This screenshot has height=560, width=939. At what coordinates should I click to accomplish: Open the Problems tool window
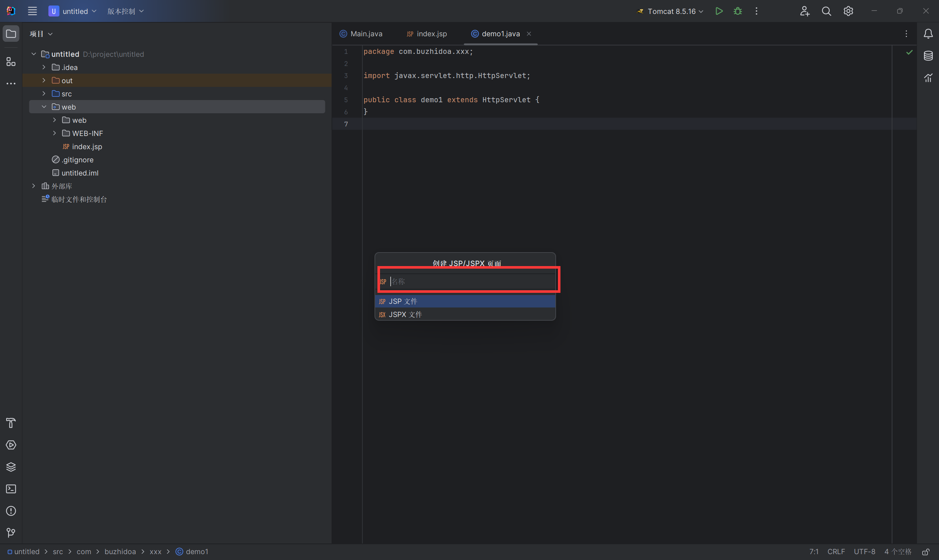coord(11,511)
